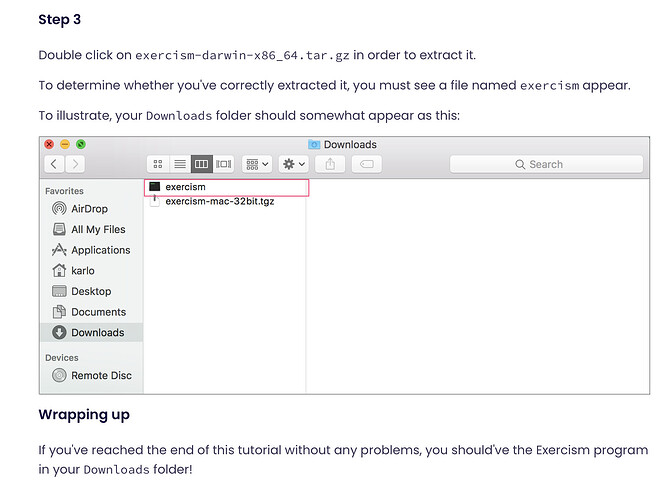Switch Finder to icon view
Screen dimensions: 672x499
pos(158,164)
